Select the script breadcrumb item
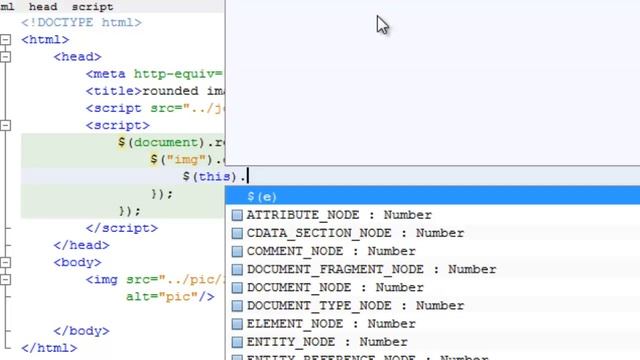640x360 pixels. pos(93,7)
